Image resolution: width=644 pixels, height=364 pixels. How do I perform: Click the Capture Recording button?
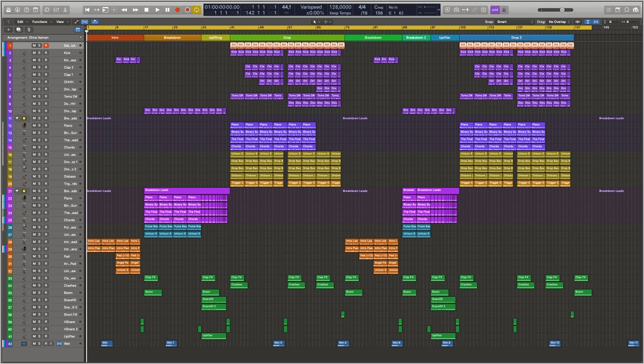187,10
